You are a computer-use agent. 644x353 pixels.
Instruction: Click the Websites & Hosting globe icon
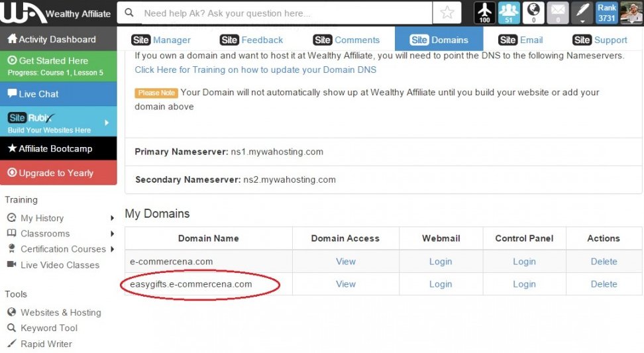pyautogui.click(x=11, y=312)
